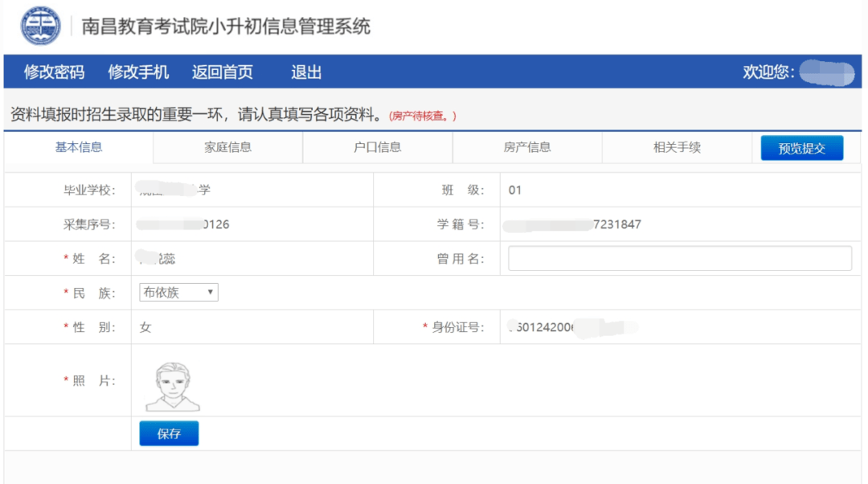The height and width of the screenshot is (484, 868).
Task: Click the student number ending 7231847
Action: (572, 224)
